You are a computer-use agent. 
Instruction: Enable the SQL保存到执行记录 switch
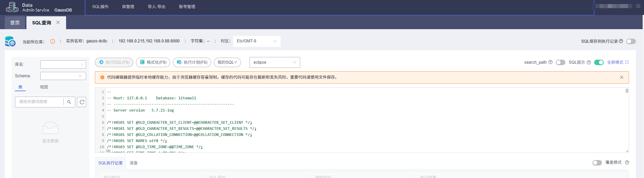point(631,41)
